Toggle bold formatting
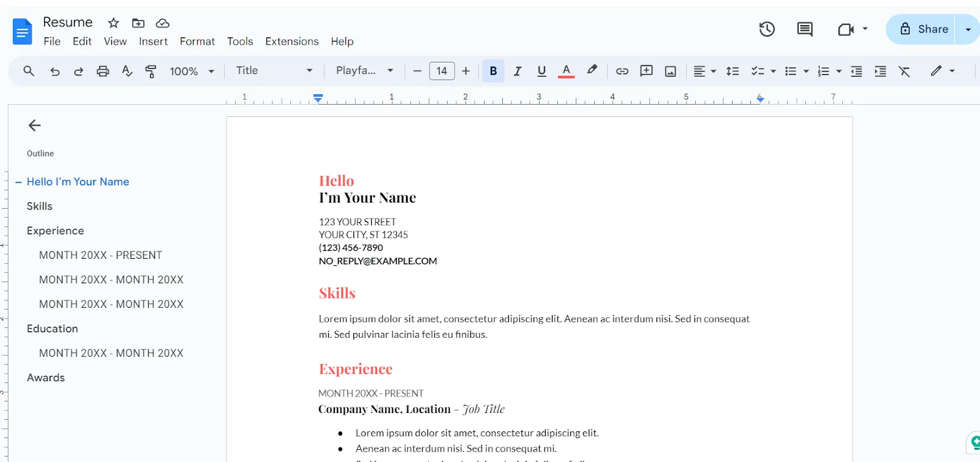Image resolution: width=980 pixels, height=462 pixels. (493, 71)
